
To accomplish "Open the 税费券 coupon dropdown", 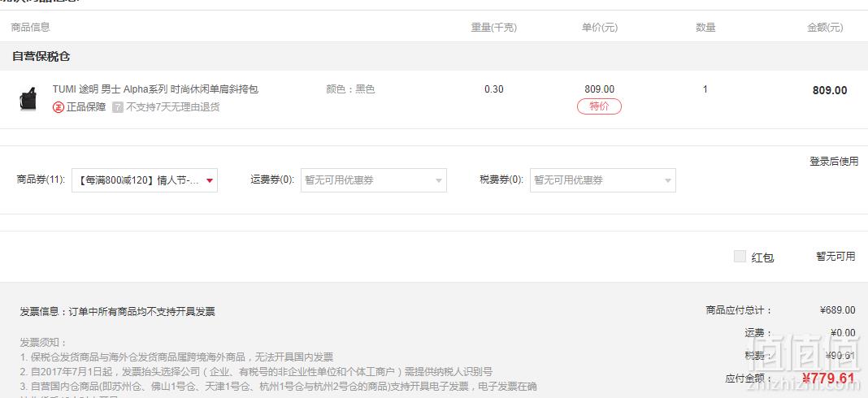I will pyautogui.click(x=603, y=180).
